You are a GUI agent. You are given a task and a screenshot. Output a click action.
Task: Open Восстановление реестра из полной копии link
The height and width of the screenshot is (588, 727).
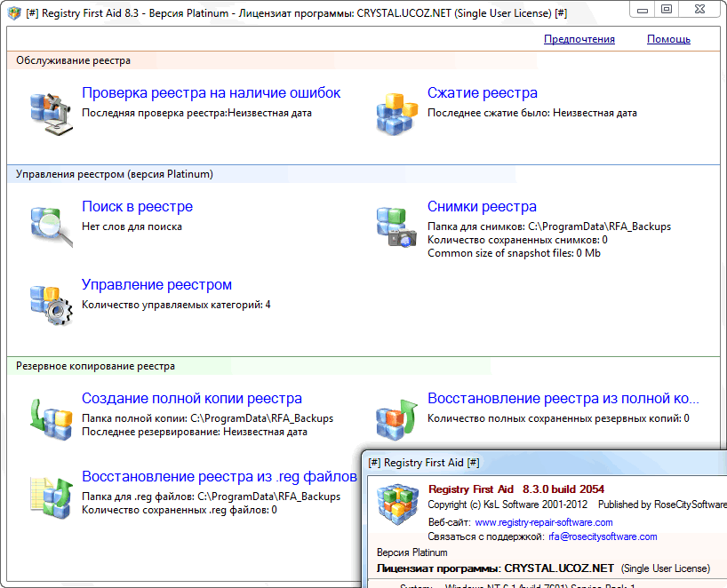563,398
